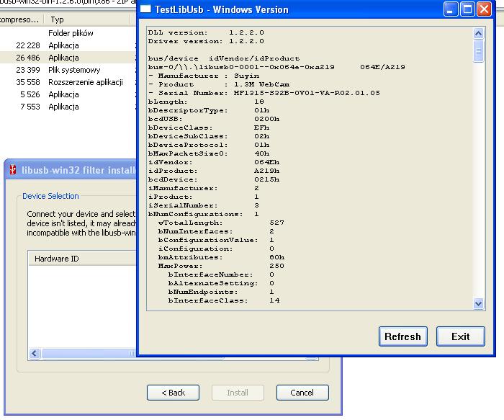Screen dimensions: 504x420
Task: Click the Driver version line in output
Action: point(206,41)
